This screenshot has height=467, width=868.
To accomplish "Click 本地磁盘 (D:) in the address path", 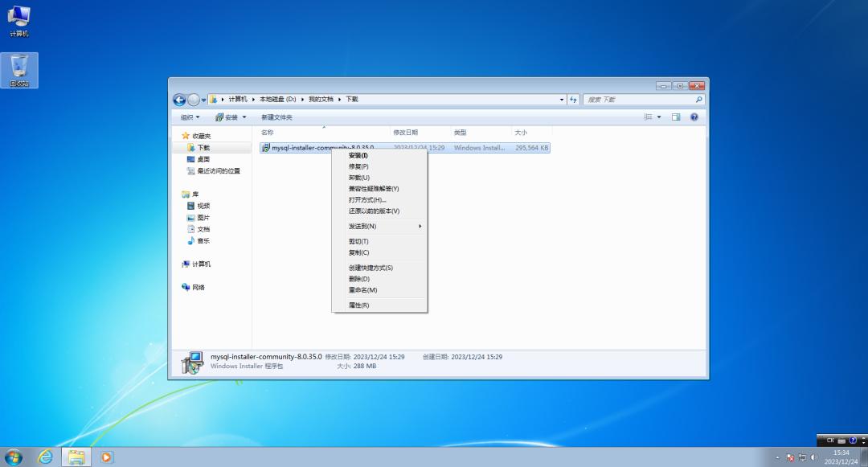I will 277,99.
